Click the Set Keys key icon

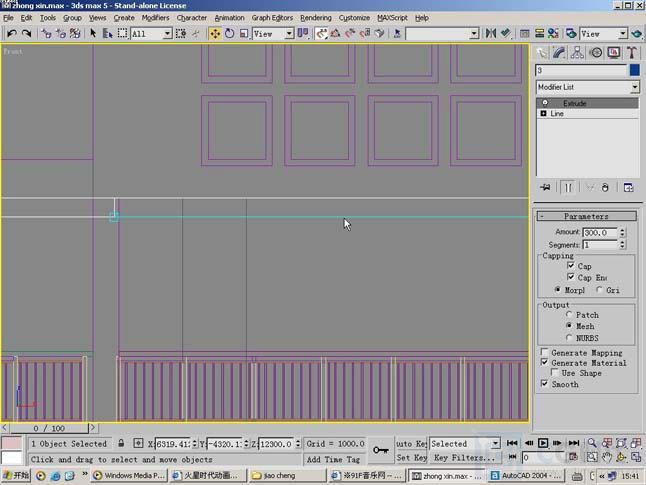pos(381,450)
